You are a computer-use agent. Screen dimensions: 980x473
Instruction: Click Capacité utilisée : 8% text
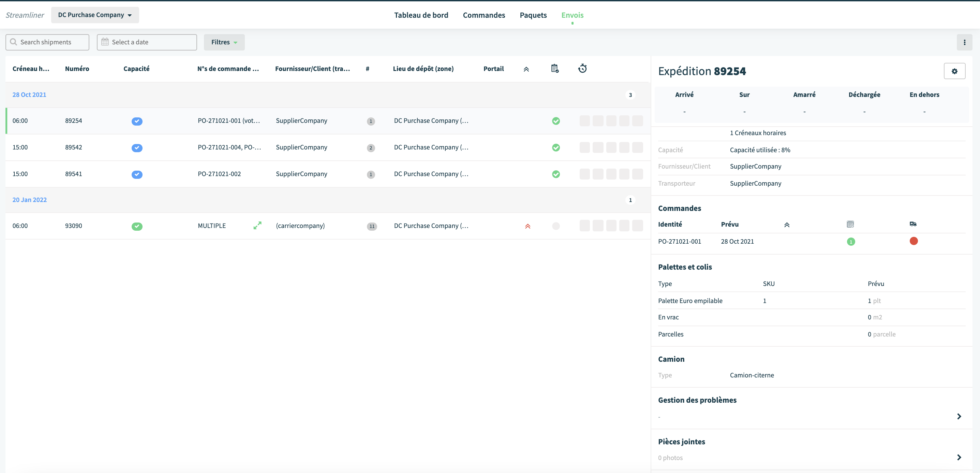coord(760,150)
